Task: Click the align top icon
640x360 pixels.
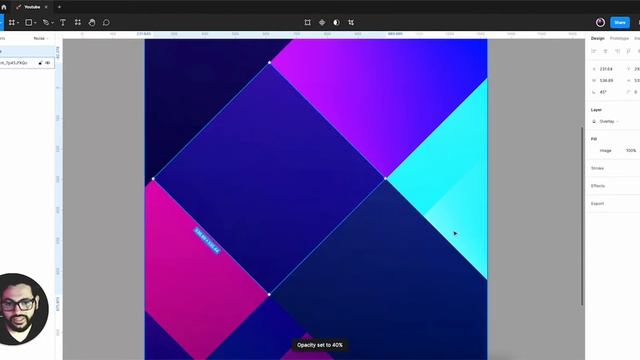Action: (x=629, y=51)
